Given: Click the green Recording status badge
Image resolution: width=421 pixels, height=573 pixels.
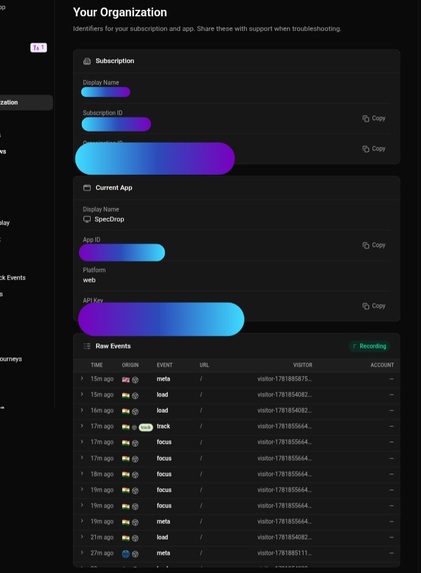Looking at the screenshot, I should click(x=369, y=346).
